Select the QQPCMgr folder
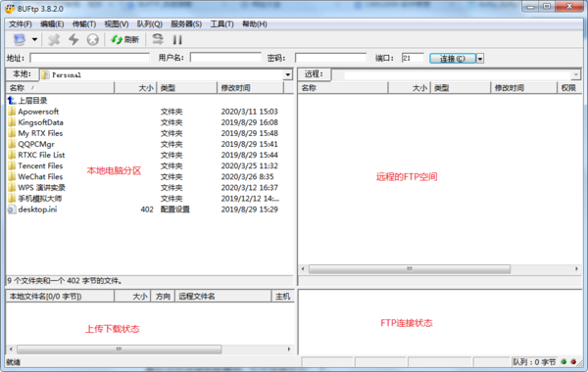The height and width of the screenshot is (372, 588). click(x=36, y=144)
